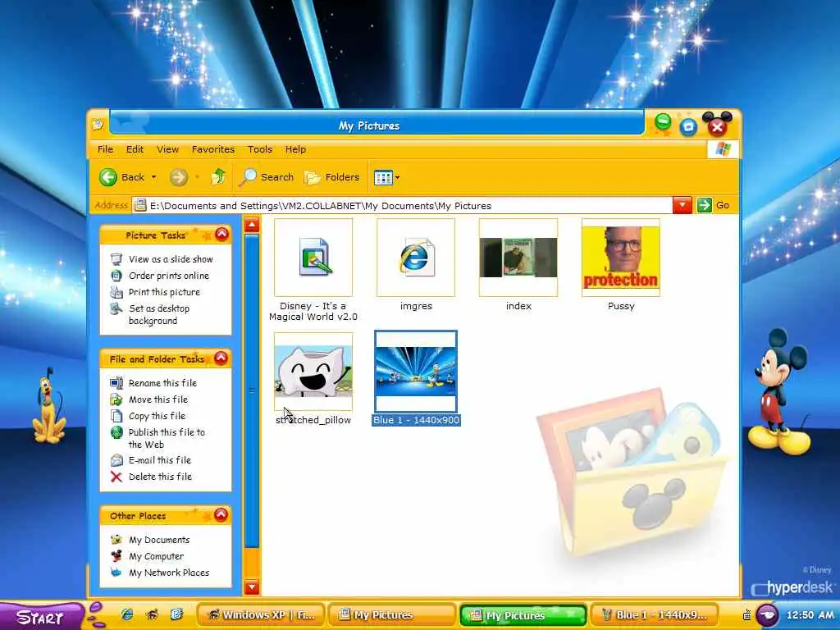
Task: Click the Start button
Action: point(41,617)
